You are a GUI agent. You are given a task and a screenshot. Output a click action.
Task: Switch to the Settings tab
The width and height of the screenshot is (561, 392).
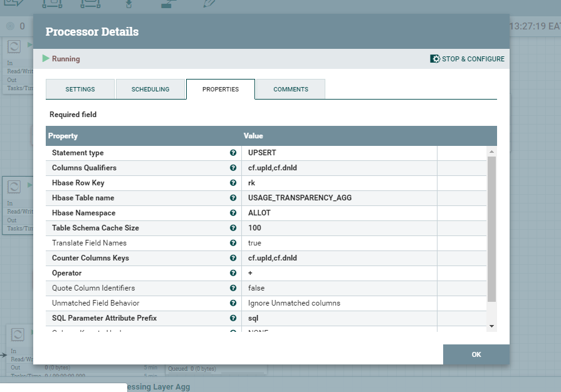click(x=80, y=90)
